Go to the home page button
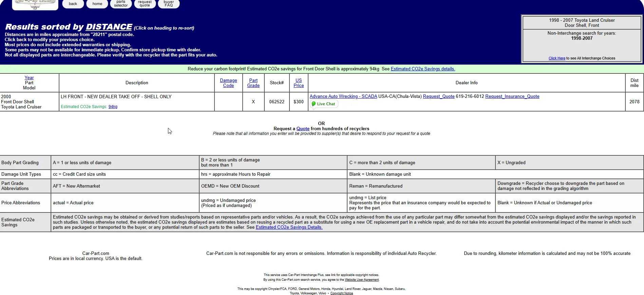 click(97, 4)
